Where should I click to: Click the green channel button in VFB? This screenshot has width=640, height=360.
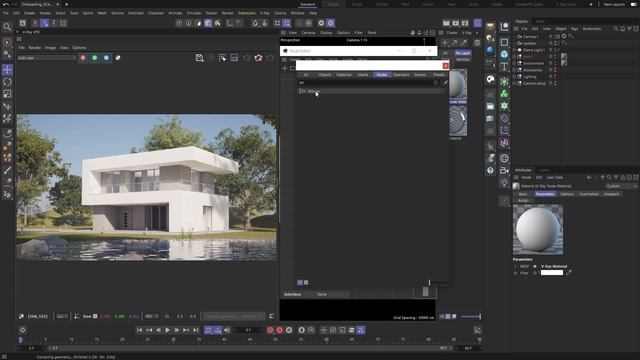(x=95, y=58)
